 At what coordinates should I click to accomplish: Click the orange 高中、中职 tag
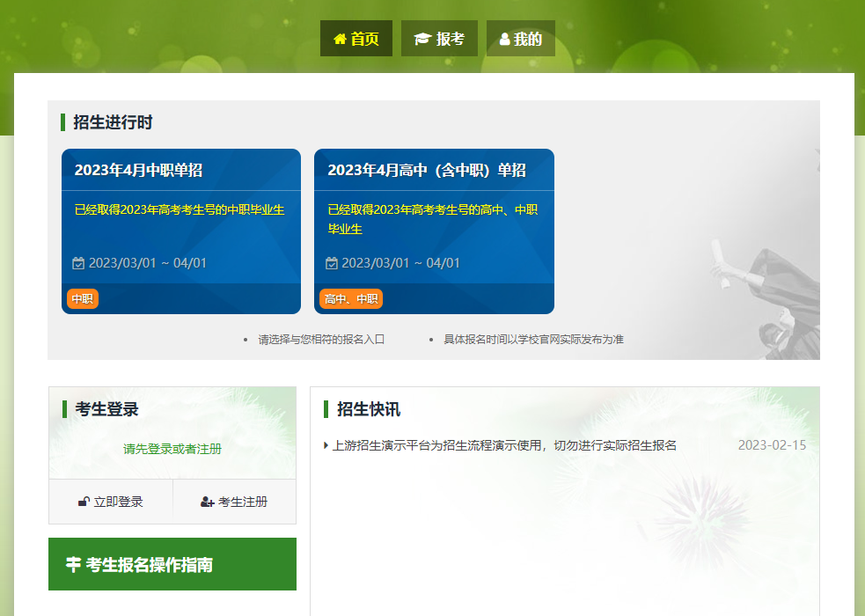pos(351,299)
